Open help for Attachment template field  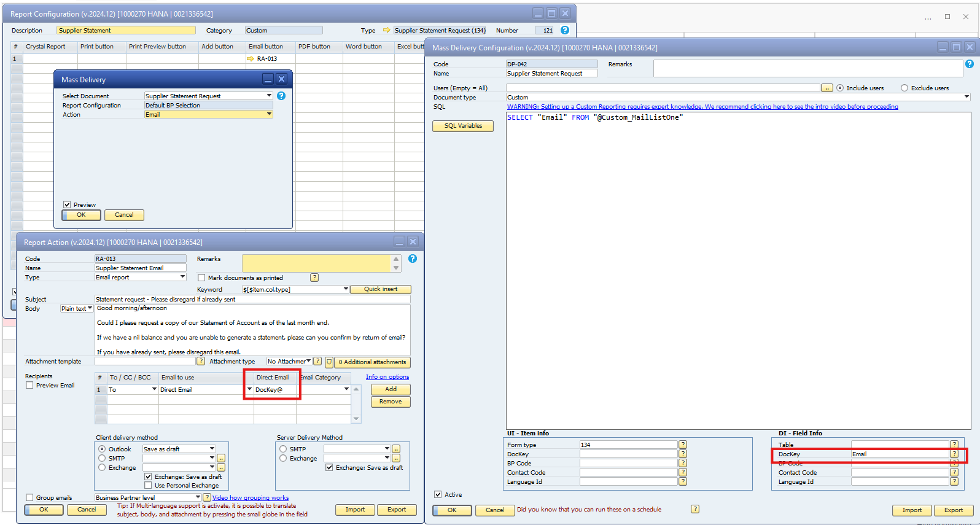tap(201, 361)
